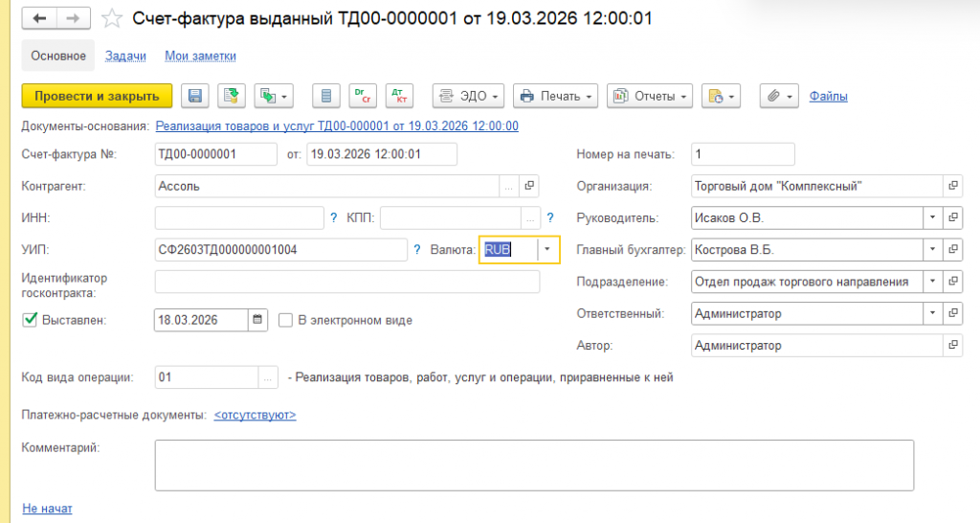The width and height of the screenshot is (980, 523).
Task: Click the invoice date field 19.03.2026
Action: point(382,154)
